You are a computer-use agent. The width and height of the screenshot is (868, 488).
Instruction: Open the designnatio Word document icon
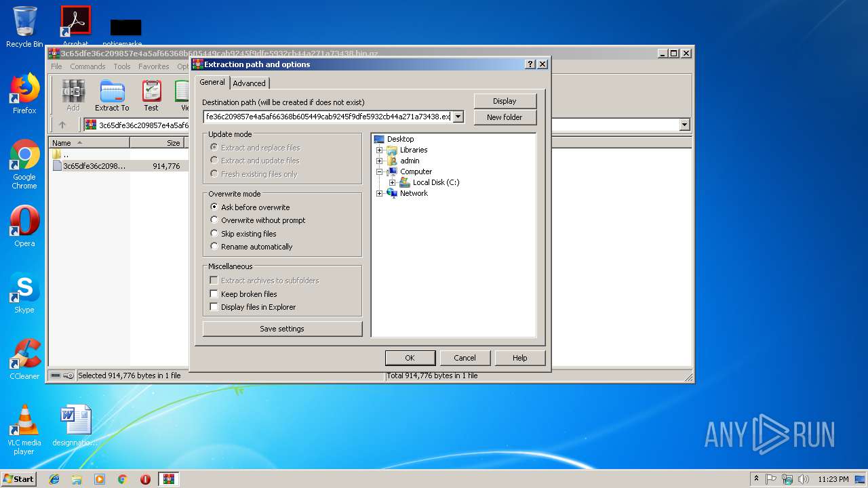pyautogui.click(x=75, y=426)
